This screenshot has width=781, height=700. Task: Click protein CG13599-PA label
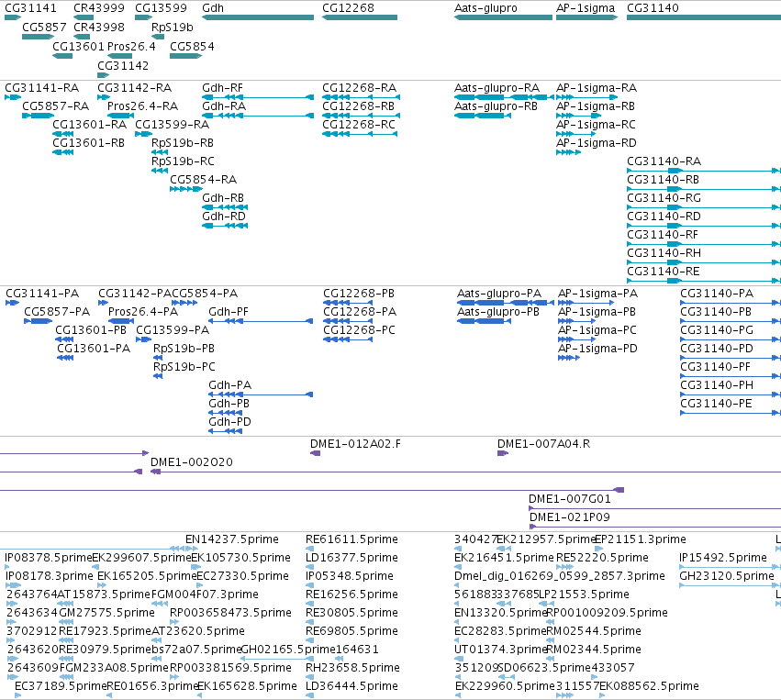[173, 330]
